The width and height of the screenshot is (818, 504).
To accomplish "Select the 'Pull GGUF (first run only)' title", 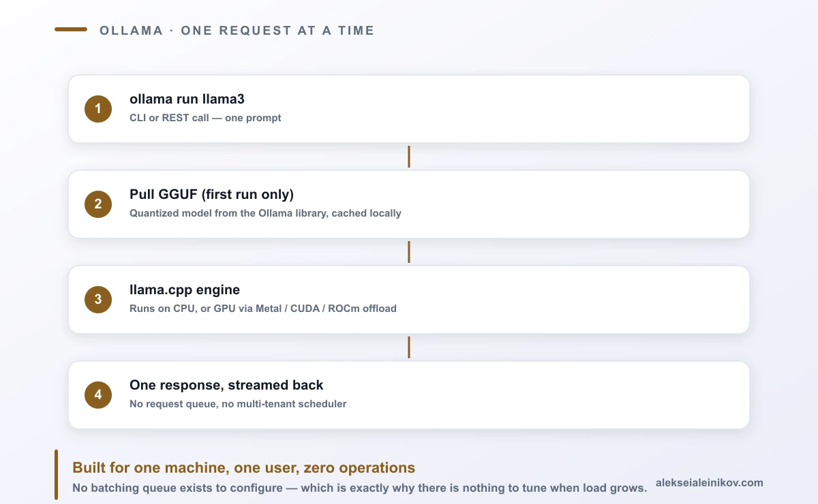I will click(x=211, y=195).
